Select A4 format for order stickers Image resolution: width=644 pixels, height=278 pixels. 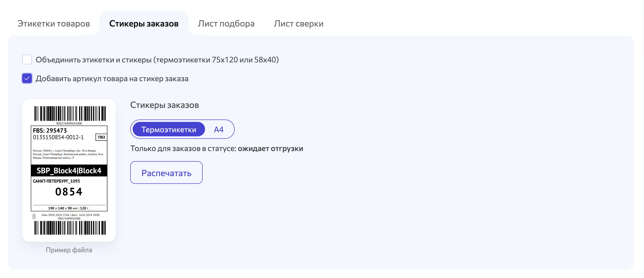coord(218,129)
